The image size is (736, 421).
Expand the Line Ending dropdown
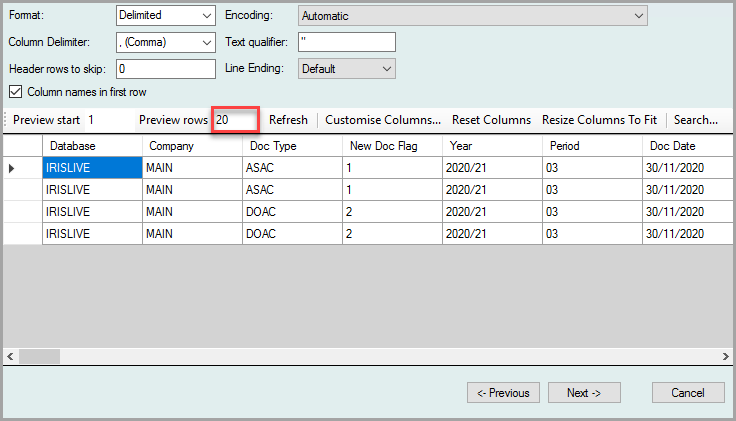tap(346, 69)
